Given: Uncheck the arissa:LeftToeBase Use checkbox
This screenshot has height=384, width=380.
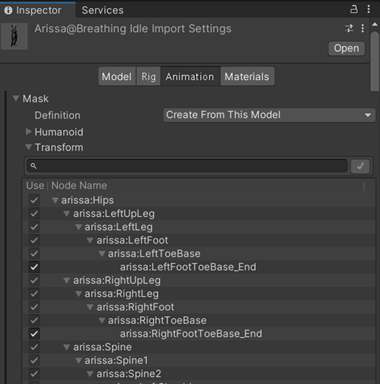Looking at the screenshot, I should [x=34, y=254].
